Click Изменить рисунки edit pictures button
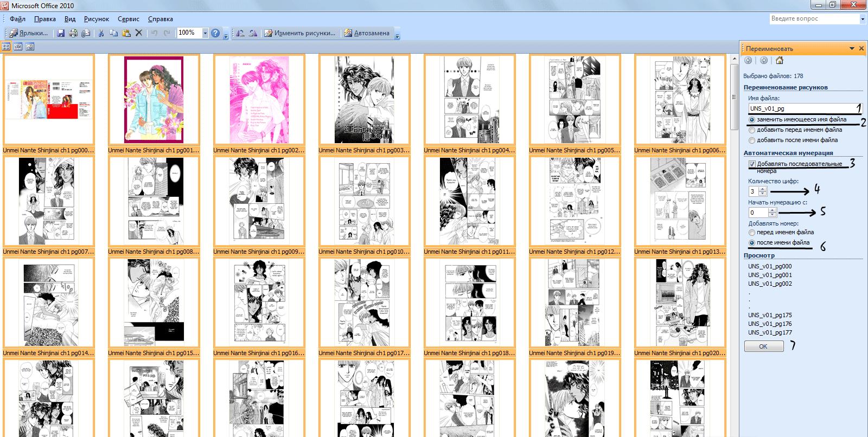Viewport: 868px width, 437px height. tap(300, 33)
